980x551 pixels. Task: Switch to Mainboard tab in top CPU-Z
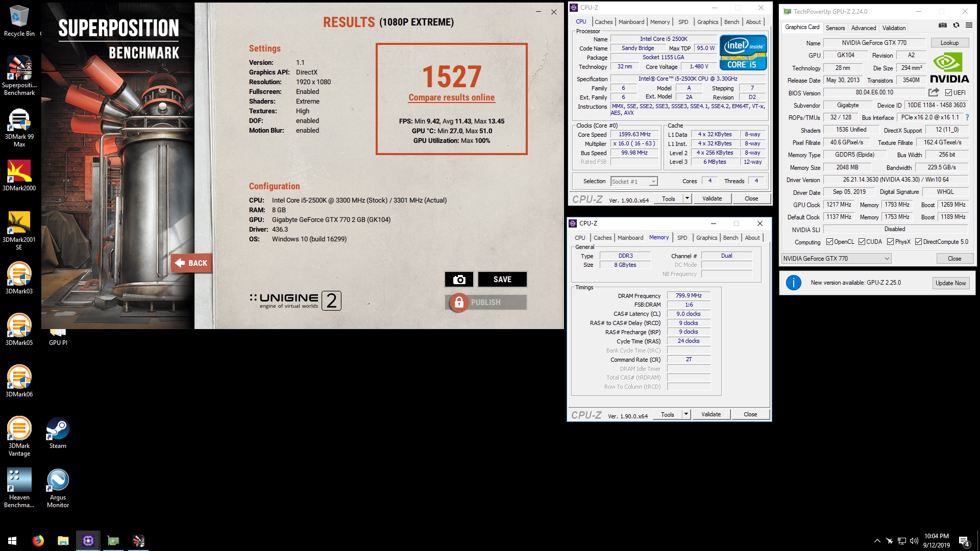click(631, 22)
